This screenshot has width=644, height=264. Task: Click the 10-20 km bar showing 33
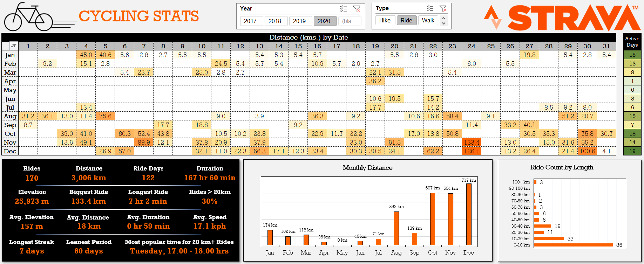[x=549, y=239]
